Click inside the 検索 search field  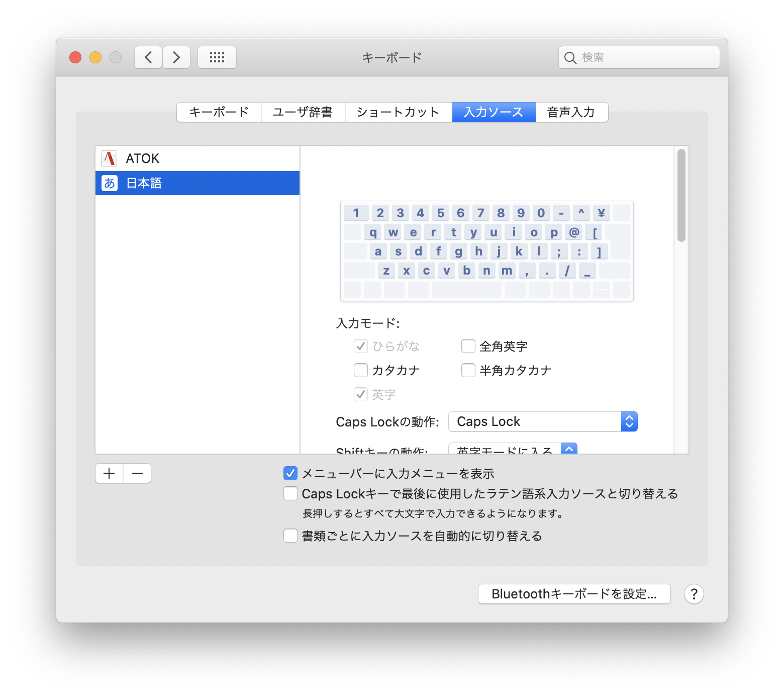pos(638,57)
